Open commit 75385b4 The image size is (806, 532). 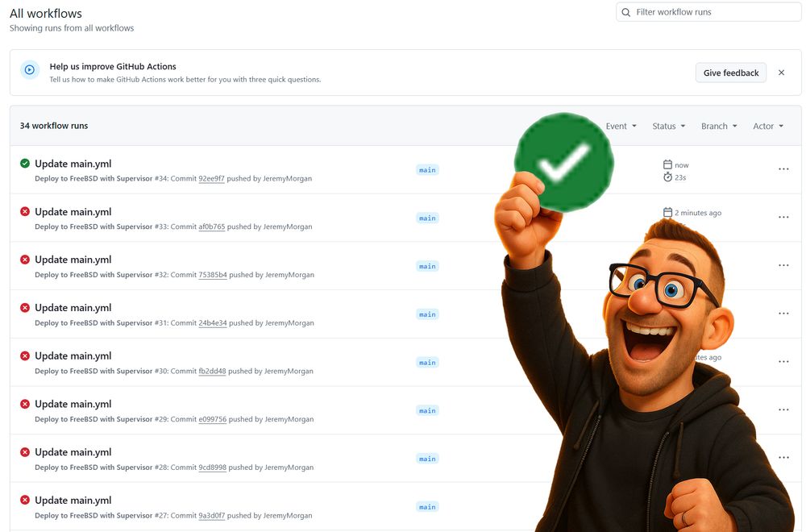(x=213, y=275)
